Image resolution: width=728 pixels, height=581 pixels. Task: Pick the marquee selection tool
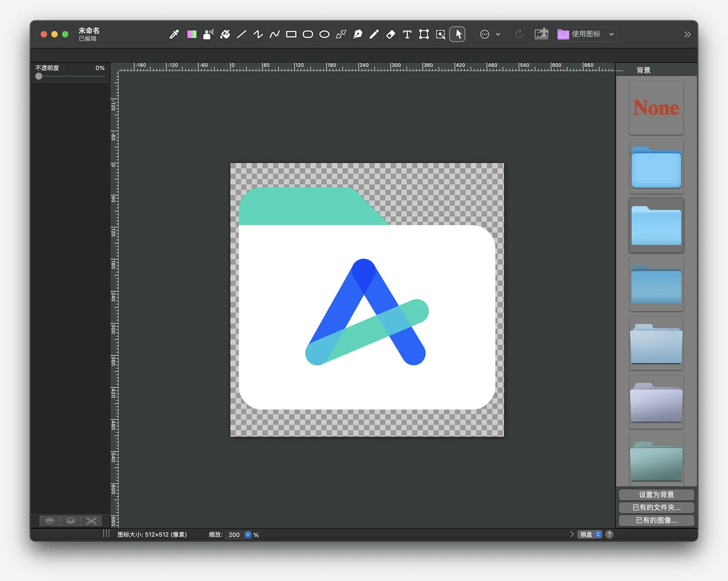[x=440, y=34]
